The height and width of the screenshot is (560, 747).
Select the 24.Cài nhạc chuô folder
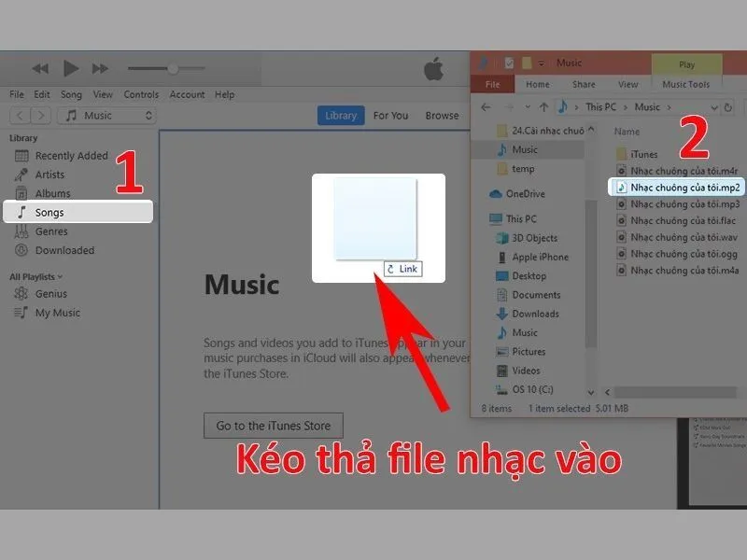pos(541,131)
